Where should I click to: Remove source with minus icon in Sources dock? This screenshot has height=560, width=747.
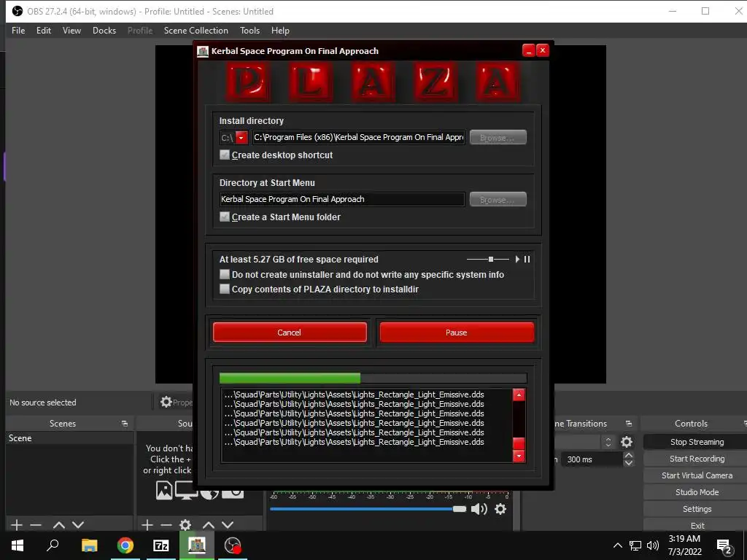pyautogui.click(x=166, y=525)
